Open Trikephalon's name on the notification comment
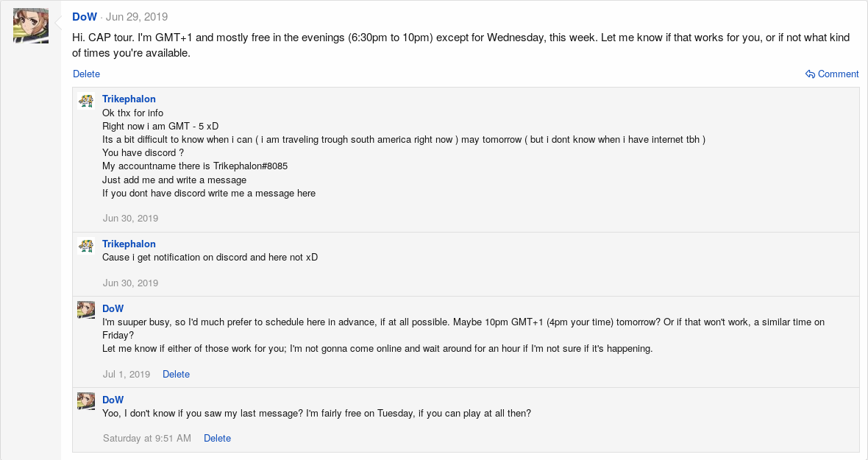Screen dimensions: 868x460 pos(129,244)
